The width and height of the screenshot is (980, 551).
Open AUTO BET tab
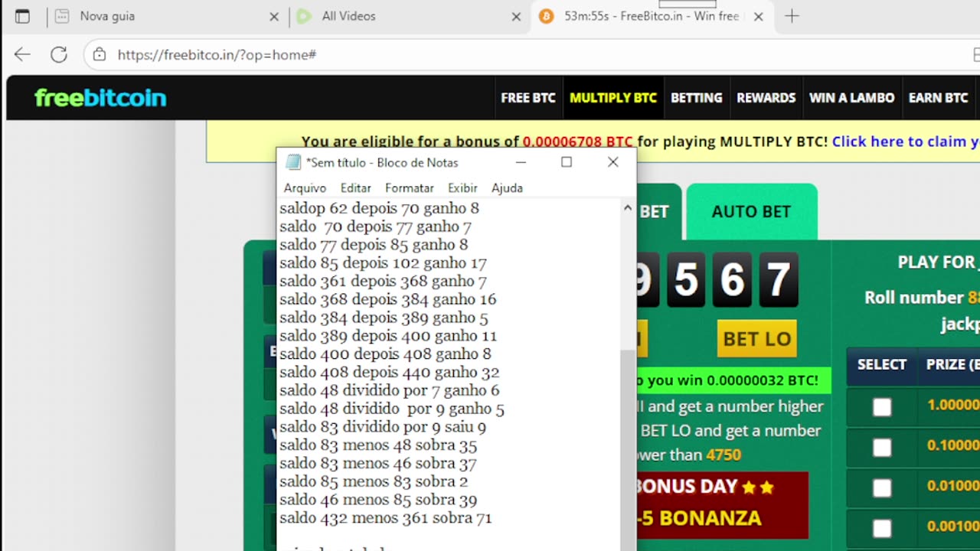coord(751,211)
